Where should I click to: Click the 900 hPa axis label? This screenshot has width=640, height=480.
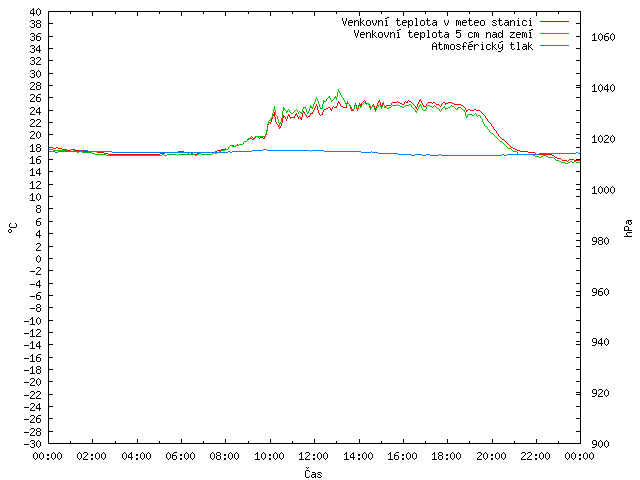pos(600,444)
